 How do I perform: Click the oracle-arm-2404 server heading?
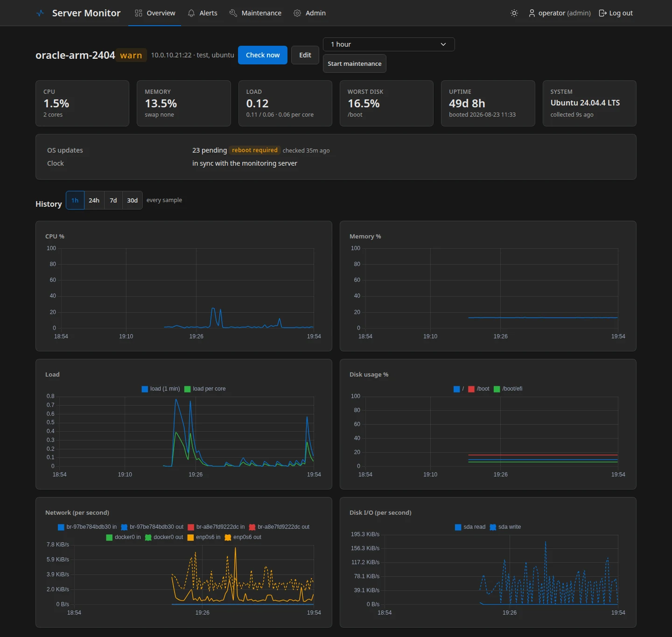pos(75,55)
